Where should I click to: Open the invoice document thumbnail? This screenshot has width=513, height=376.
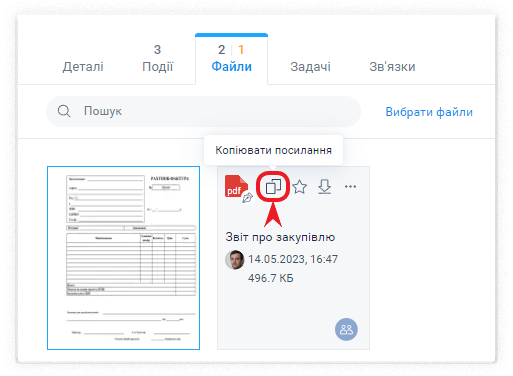pos(123,258)
